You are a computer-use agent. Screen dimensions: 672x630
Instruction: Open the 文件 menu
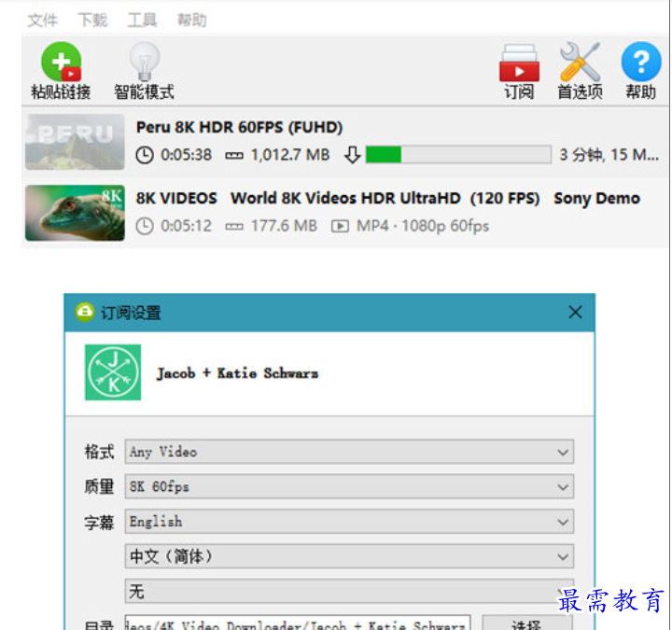click(x=42, y=20)
